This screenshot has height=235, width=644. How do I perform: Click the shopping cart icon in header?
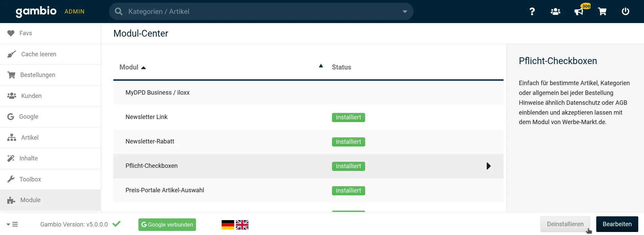(x=602, y=12)
